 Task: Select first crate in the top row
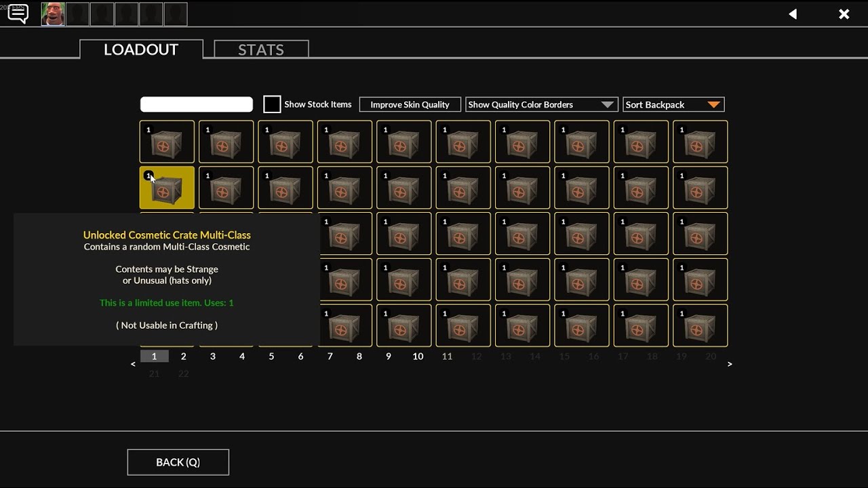click(167, 142)
